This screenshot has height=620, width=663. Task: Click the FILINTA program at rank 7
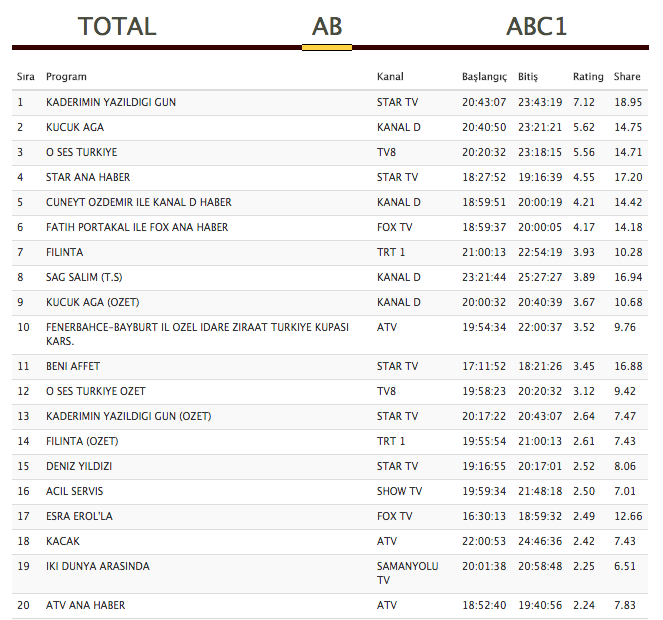[x=65, y=252]
